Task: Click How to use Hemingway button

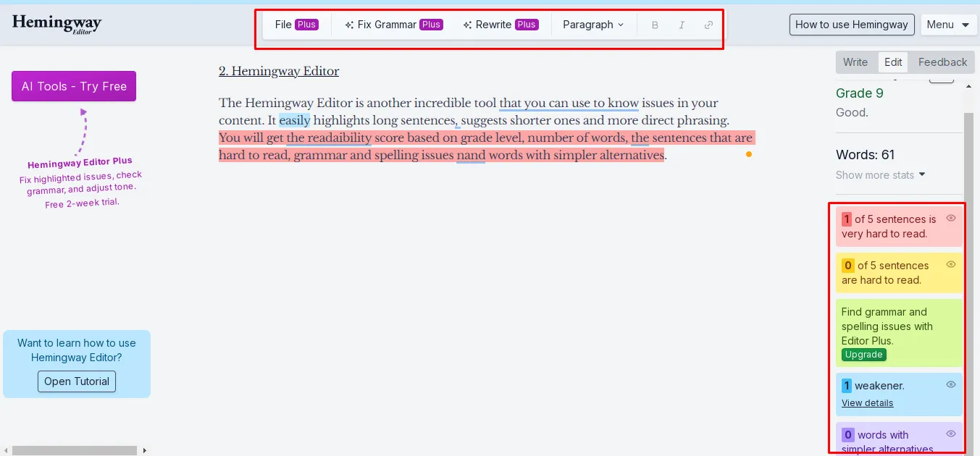Action: pos(852,25)
